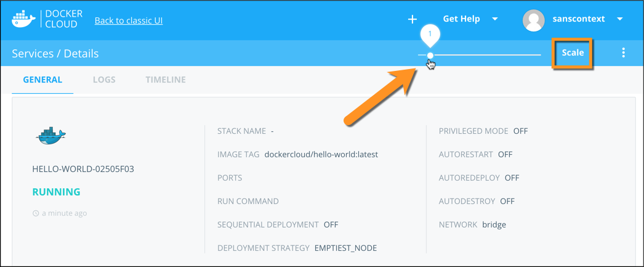
Task: Click the image tag dockercloud/hello-world:latest
Action: [x=321, y=154]
